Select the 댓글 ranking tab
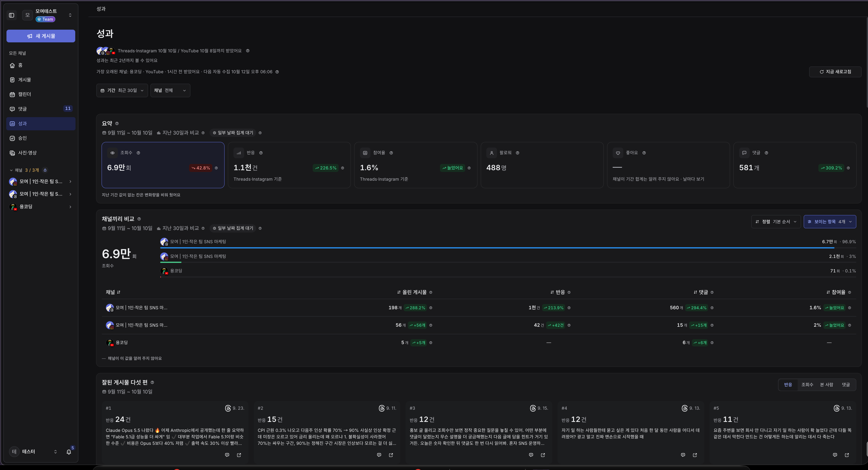Screen dimensions: 868x470 846,385
